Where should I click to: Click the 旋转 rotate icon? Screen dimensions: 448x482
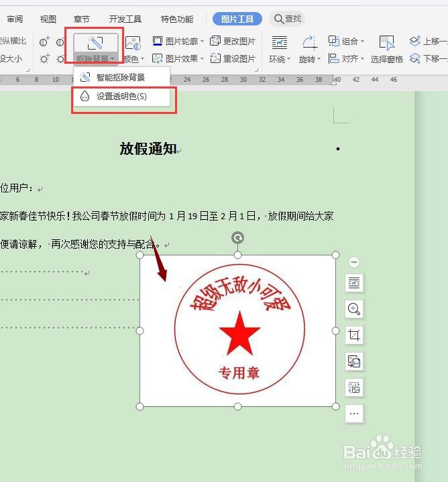tap(310, 42)
